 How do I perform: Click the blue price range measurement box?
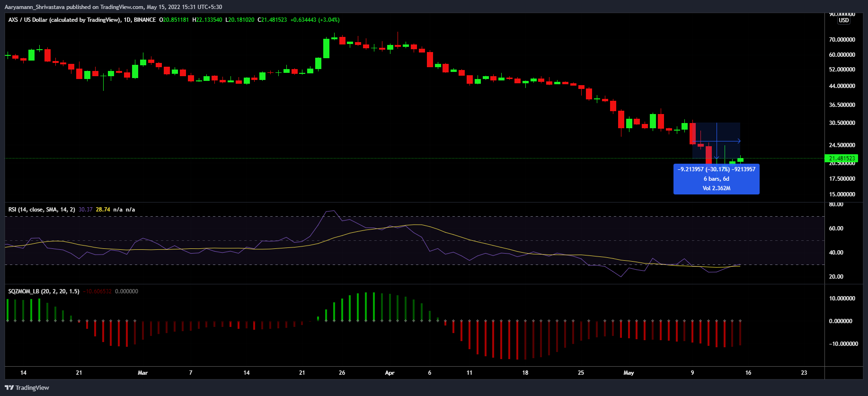point(716,179)
